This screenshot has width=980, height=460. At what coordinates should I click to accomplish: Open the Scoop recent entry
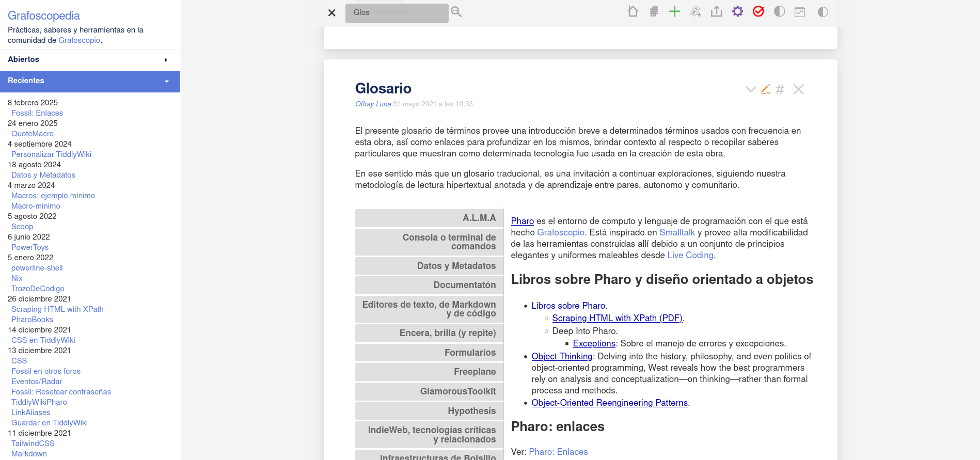22,227
